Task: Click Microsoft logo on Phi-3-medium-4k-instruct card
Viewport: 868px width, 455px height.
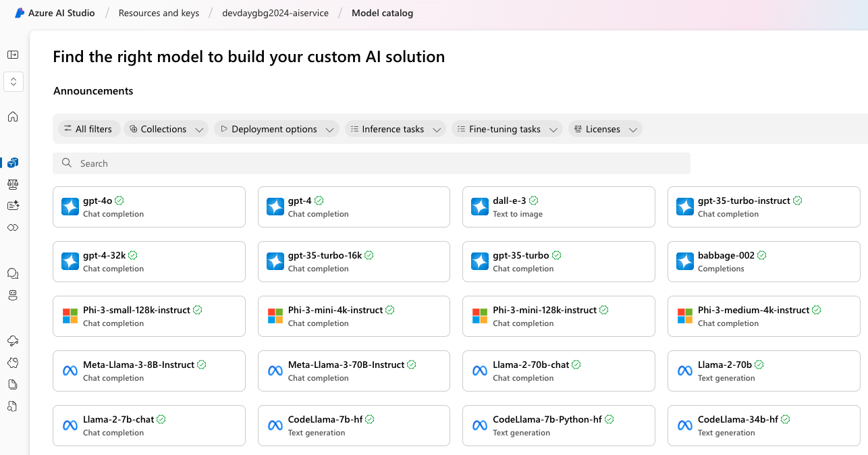Action: point(685,316)
